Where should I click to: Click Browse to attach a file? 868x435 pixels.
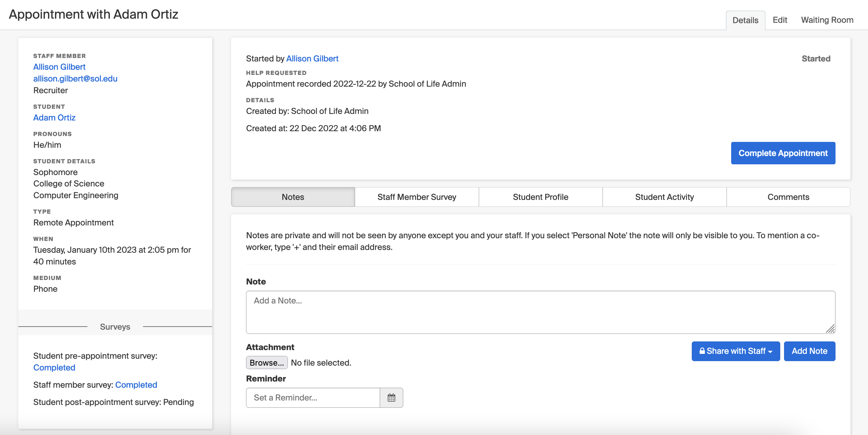266,362
